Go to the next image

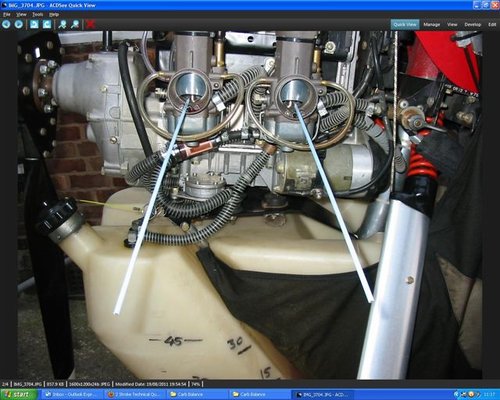[19, 24]
